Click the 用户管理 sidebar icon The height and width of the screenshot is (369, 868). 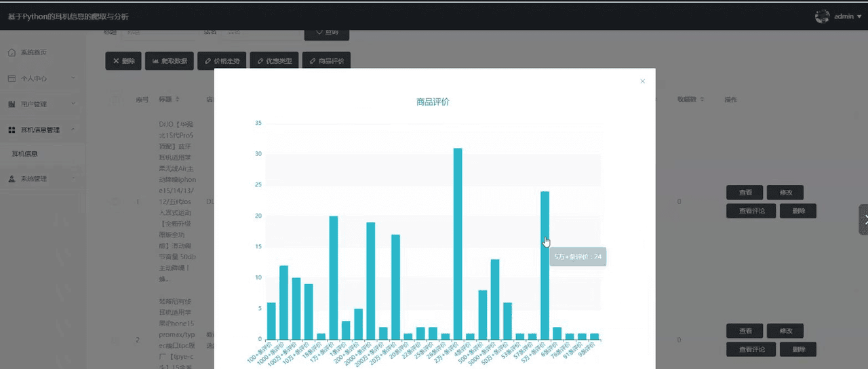pyautogui.click(x=12, y=104)
